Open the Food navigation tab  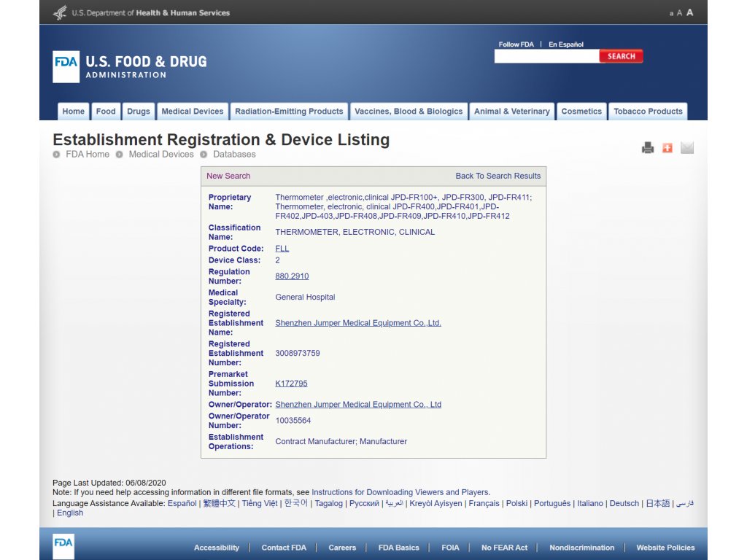(x=106, y=112)
